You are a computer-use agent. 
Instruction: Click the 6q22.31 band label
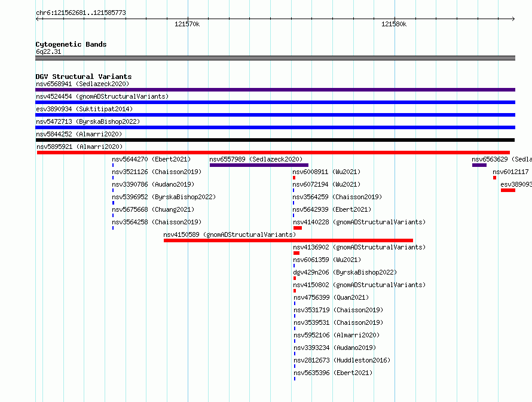pyautogui.click(x=48, y=51)
